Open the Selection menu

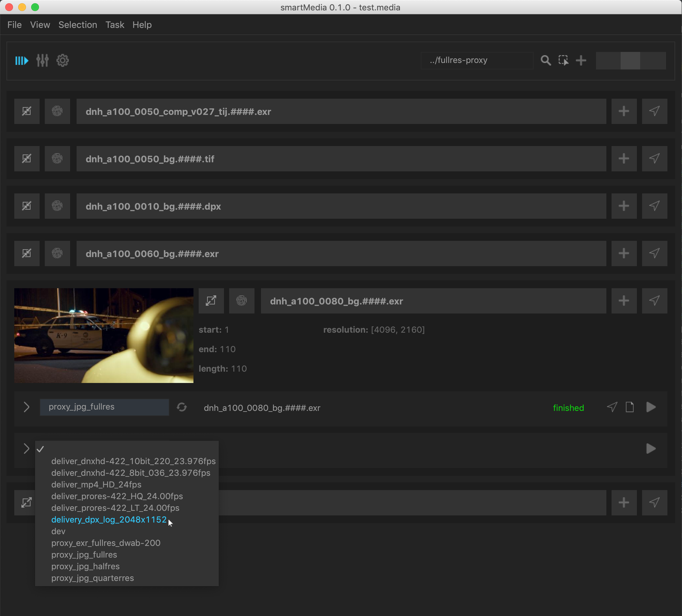pyautogui.click(x=78, y=25)
